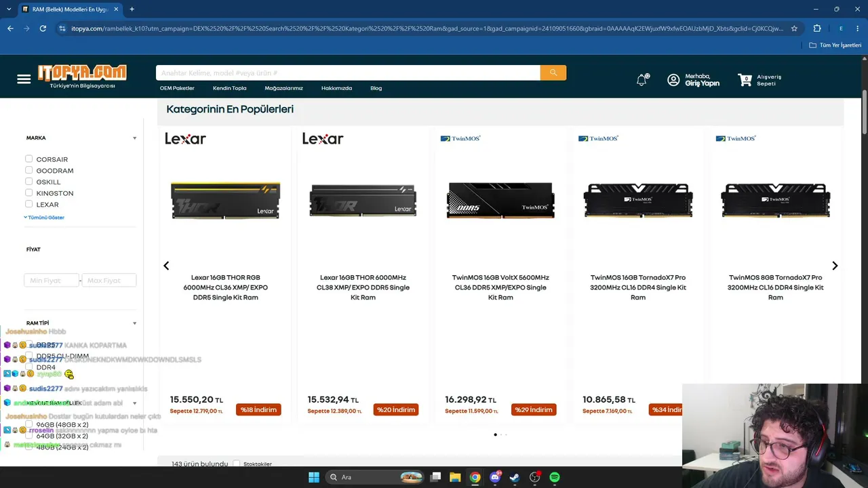Open File Explorer from the taskbar

(x=455, y=477)
